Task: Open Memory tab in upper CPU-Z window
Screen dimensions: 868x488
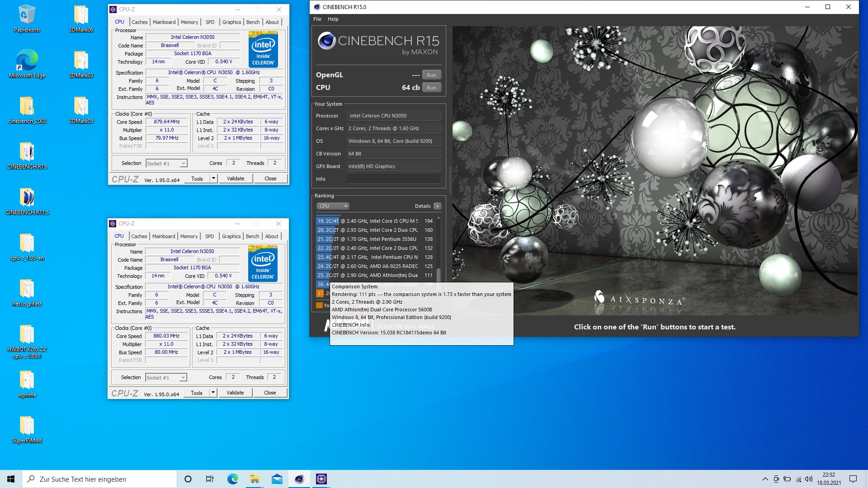Action: (x=189, y=22)
